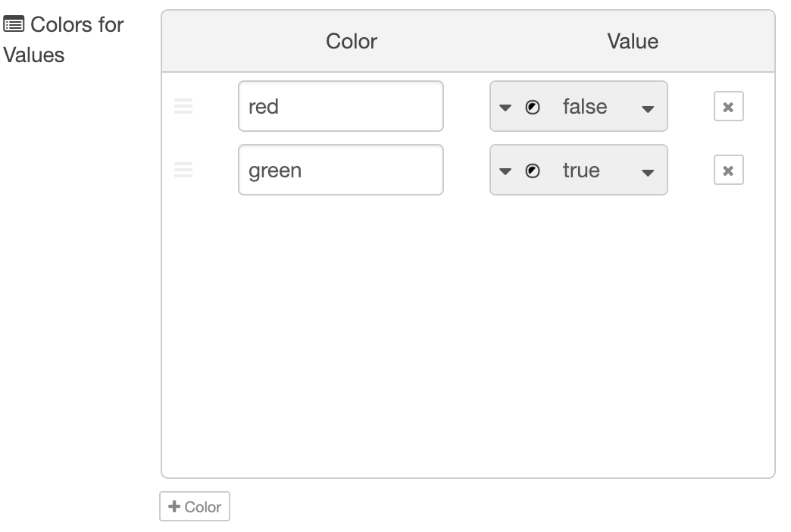Add a new row with the Color button
This screenshot has height=532, width=791.
(195, 507)
